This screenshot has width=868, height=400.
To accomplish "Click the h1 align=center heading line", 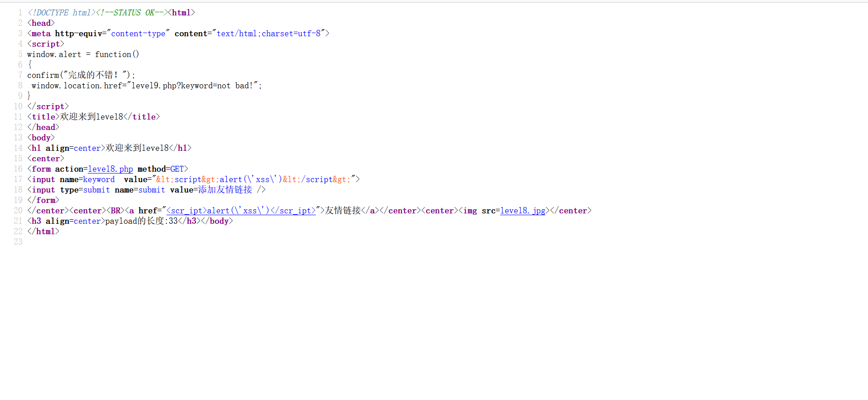I will pyautogui.click(x=109, y=148).
